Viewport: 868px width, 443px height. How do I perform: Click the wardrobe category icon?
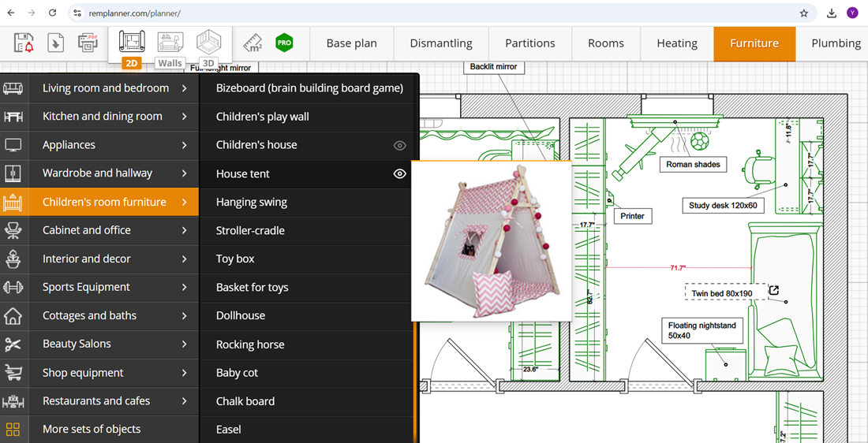13,173
